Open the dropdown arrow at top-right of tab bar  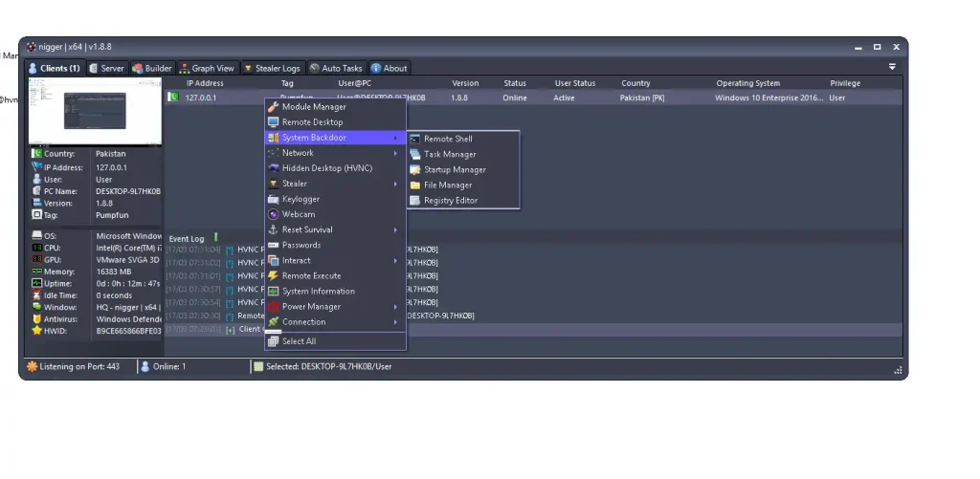tap(892, 67)
